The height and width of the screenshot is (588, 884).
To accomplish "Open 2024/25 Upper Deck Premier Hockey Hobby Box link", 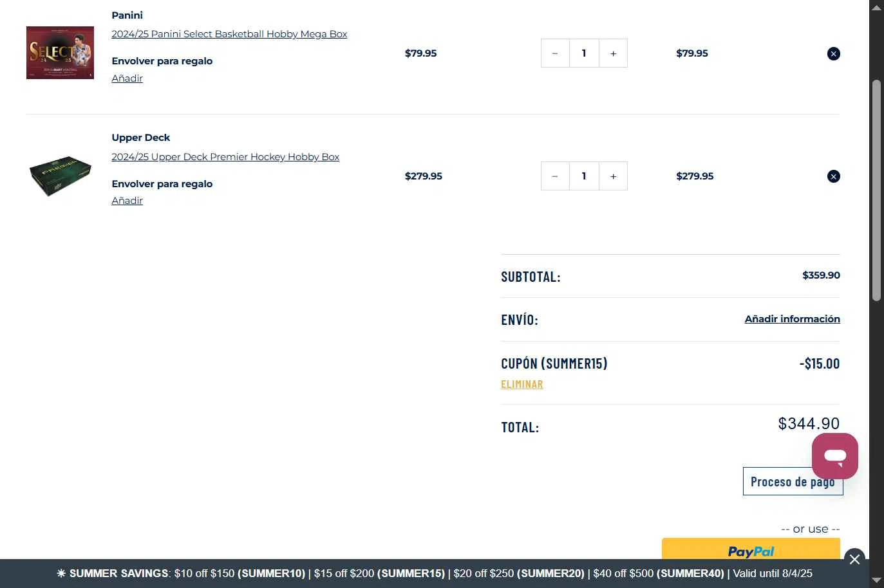I will 225,157.
